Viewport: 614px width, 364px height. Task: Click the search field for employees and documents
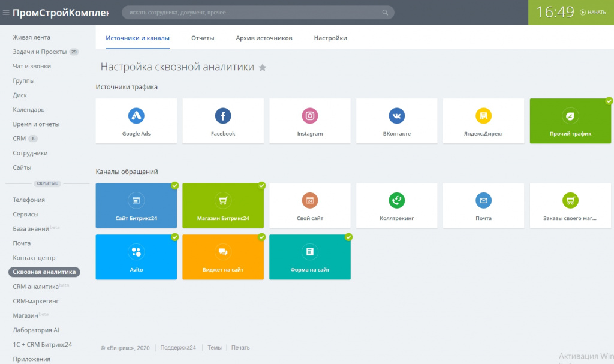point(258,13)
